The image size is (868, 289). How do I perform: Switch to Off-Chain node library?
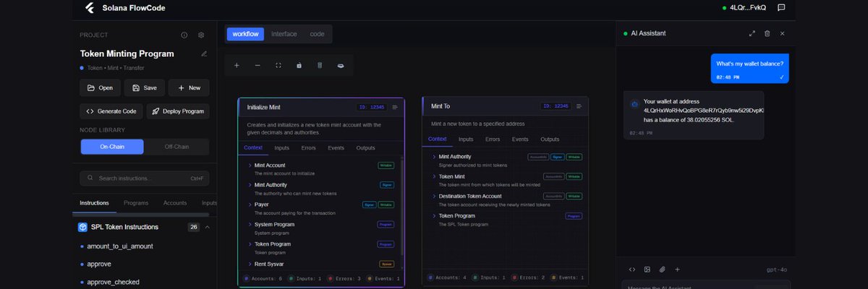(x=176, y=147)
